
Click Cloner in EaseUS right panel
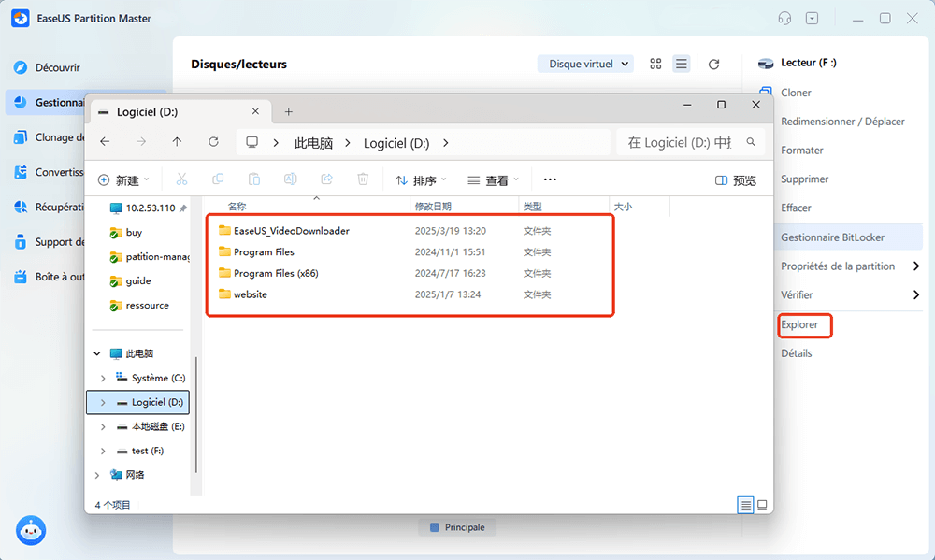[x=796, y=93]
